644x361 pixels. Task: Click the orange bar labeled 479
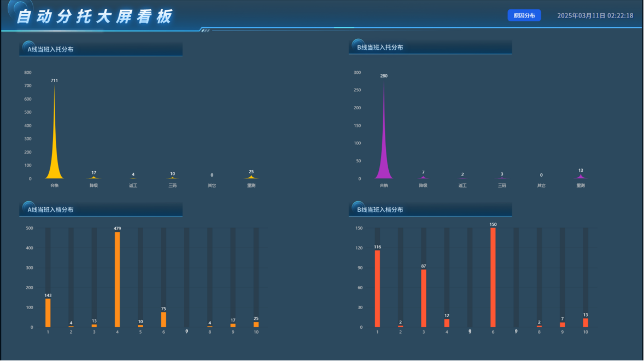pyautogui.click(x=118, y=280)
